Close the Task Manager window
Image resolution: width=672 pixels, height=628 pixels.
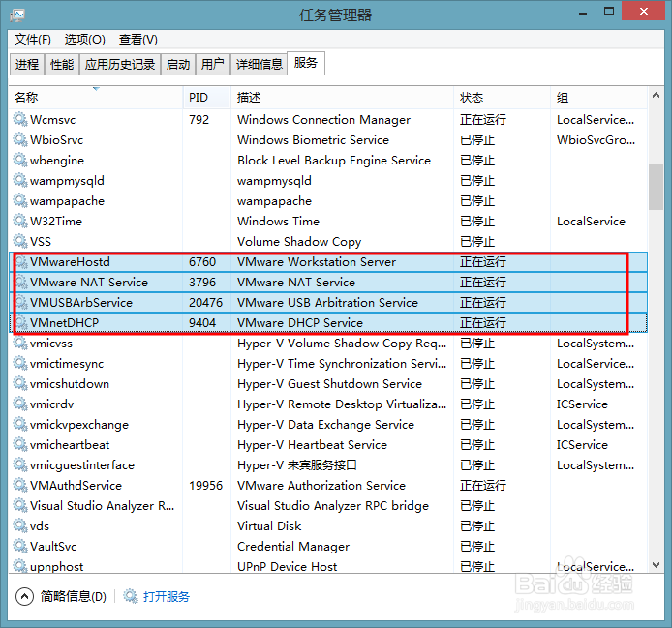point(643,12)
